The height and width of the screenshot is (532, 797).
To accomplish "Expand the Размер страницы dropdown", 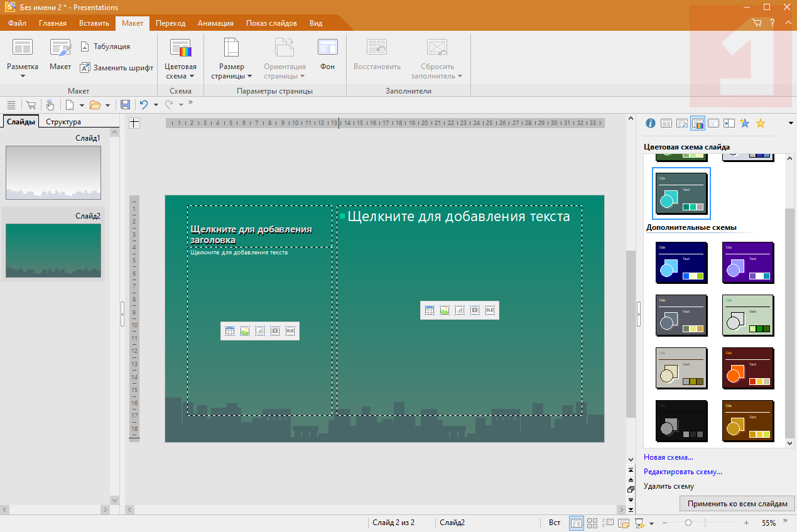I will point(231,71).
